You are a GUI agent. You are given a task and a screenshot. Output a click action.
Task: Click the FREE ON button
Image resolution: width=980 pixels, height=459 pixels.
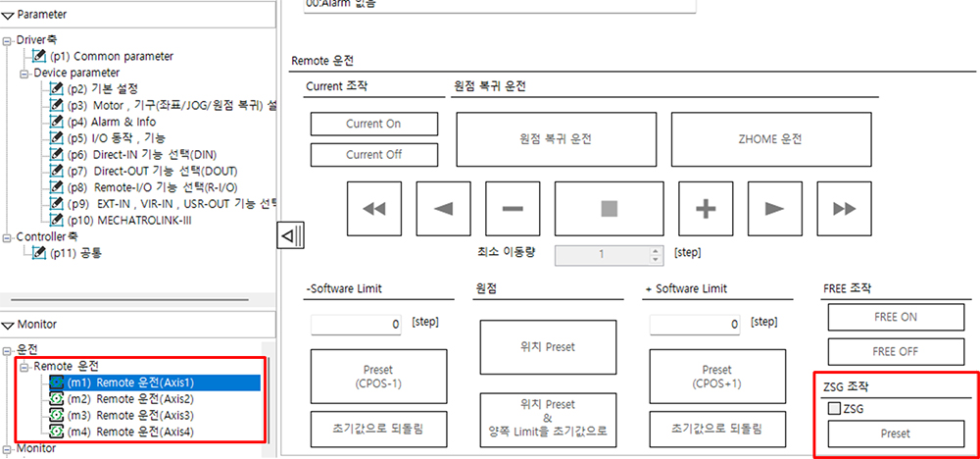(896, 317)
